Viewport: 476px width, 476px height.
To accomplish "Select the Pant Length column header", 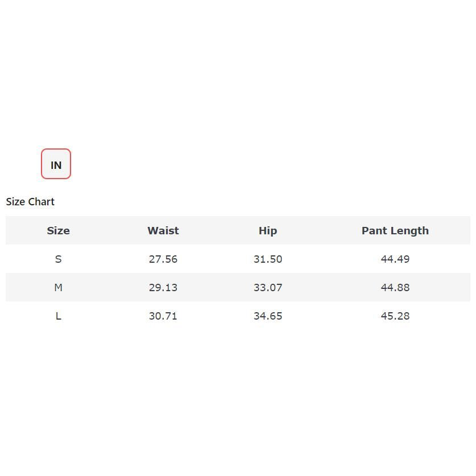I will coord(395,231).
